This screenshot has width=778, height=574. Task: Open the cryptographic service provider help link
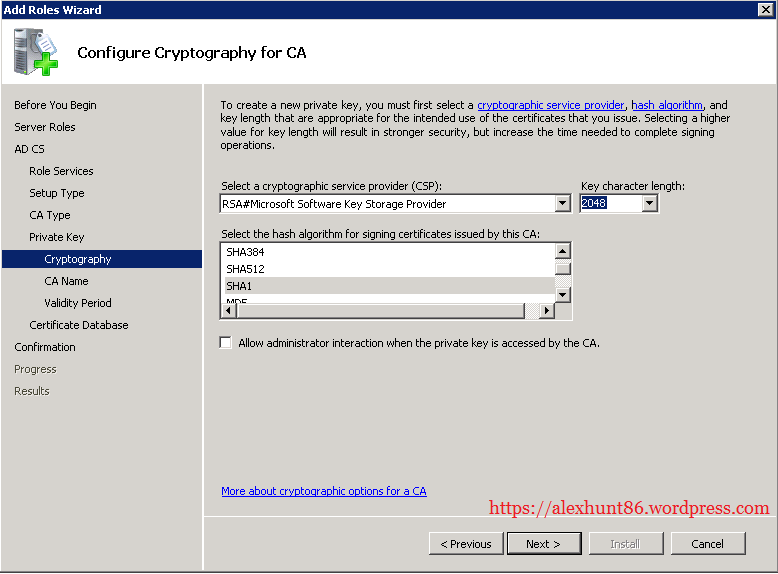pyautogui.click(x=551, y=105)
